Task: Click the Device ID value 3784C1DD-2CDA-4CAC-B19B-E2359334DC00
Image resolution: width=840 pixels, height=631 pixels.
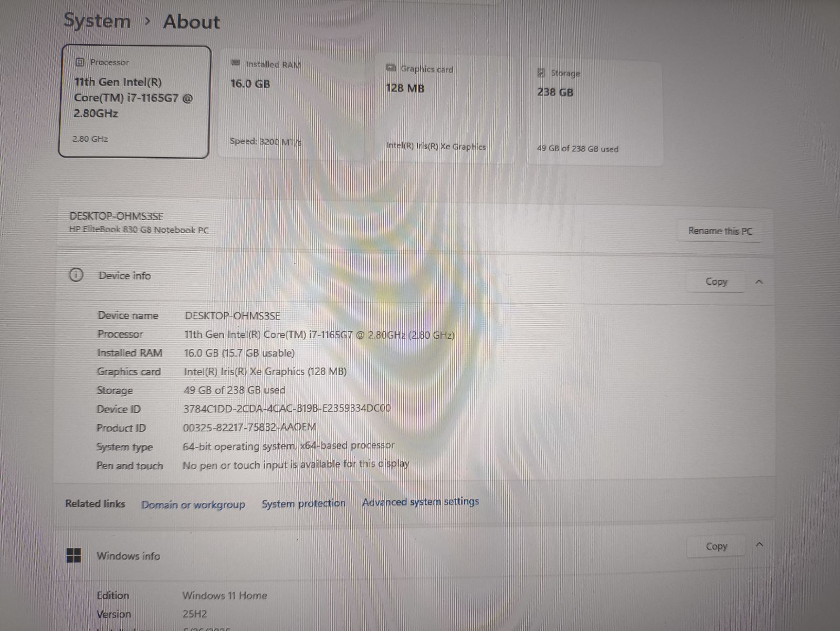Action: tap(287, 408)
